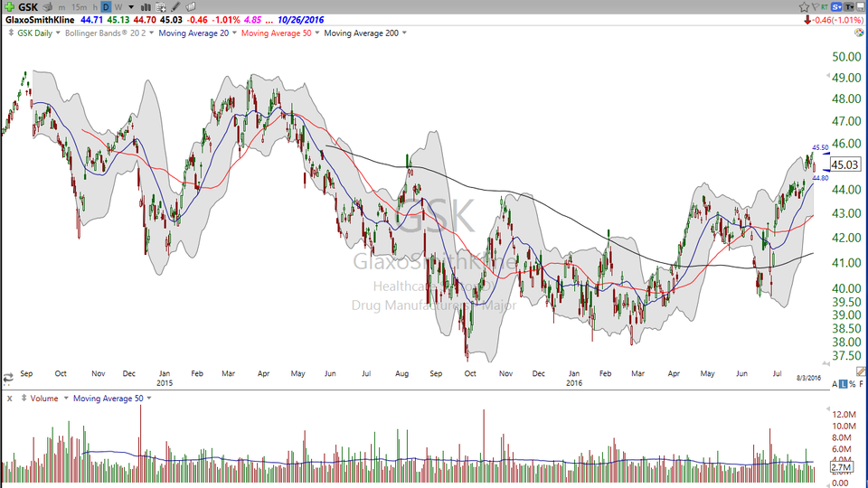Screen dimensions: 868x488
Task: Open the GSK Daily dropdown
Action: click(58, 33)
